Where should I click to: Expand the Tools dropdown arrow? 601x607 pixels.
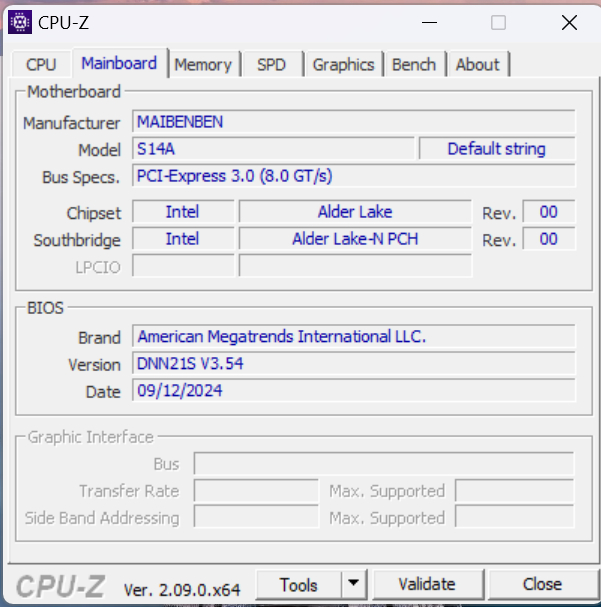(354, 584)
